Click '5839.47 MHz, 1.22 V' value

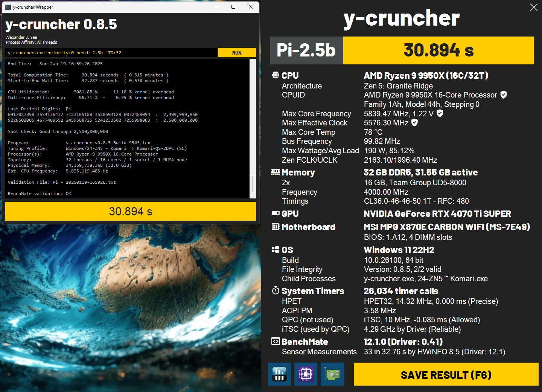[x=399, y=114]
